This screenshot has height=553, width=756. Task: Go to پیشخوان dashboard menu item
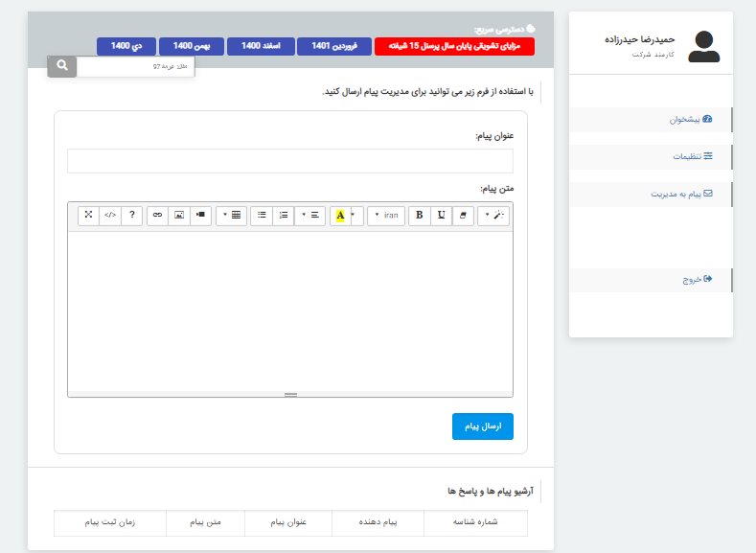pos(651,120)
